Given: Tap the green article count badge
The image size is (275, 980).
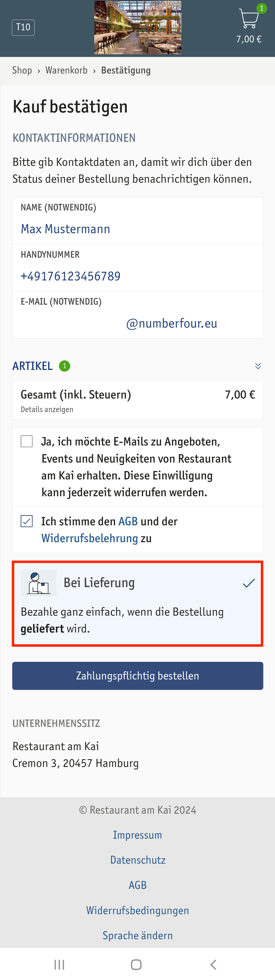Looking at the screenshot, I should click(65, 366).
